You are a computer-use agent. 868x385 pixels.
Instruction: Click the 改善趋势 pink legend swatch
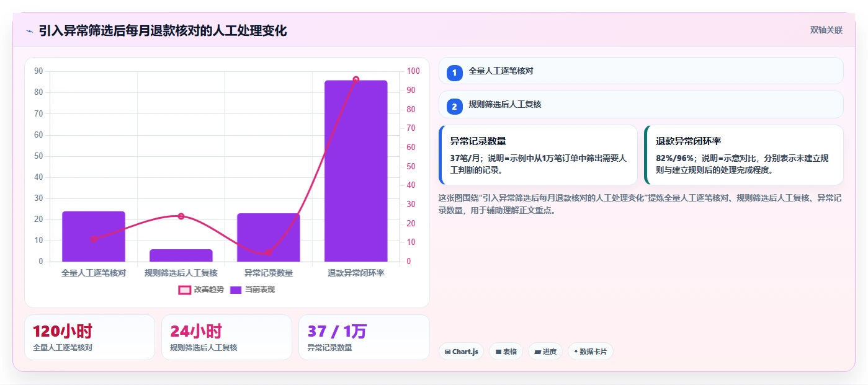click(185, 290)
